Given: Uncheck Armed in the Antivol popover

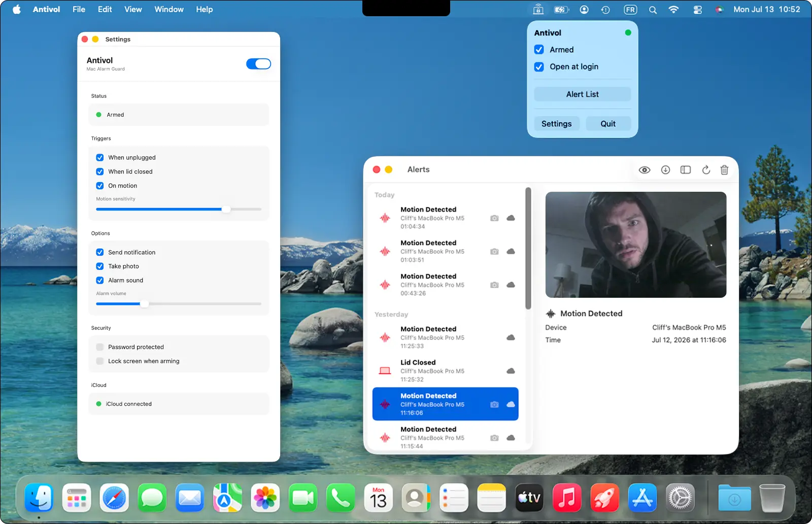Looking at the screenshot, I should [x=539, y=50].
